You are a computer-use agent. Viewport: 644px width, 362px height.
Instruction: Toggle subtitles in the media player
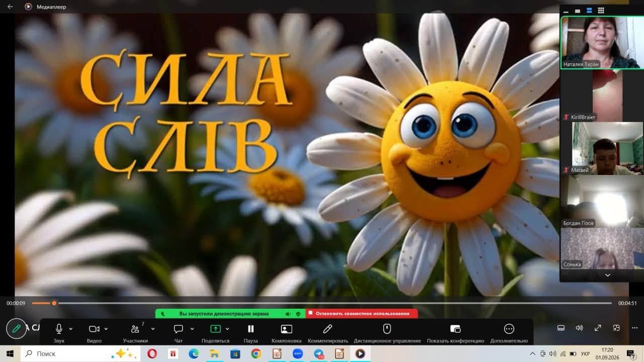[561, 328]
